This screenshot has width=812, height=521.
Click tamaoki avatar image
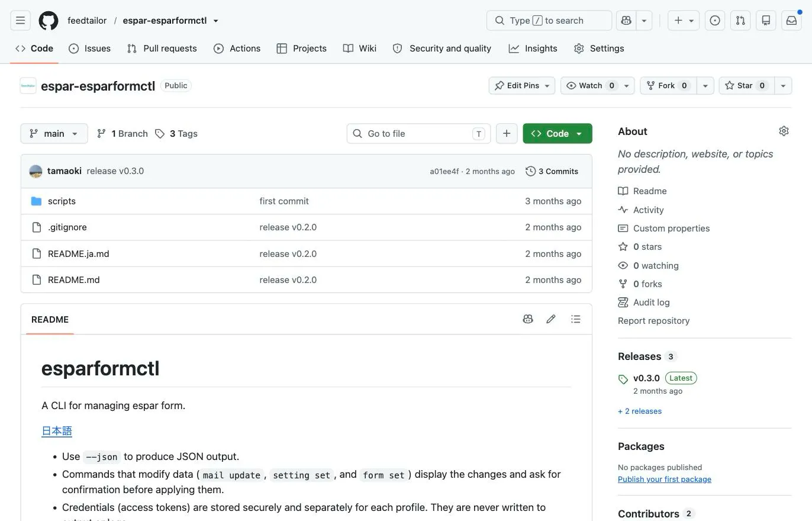[x=36, y=171]
